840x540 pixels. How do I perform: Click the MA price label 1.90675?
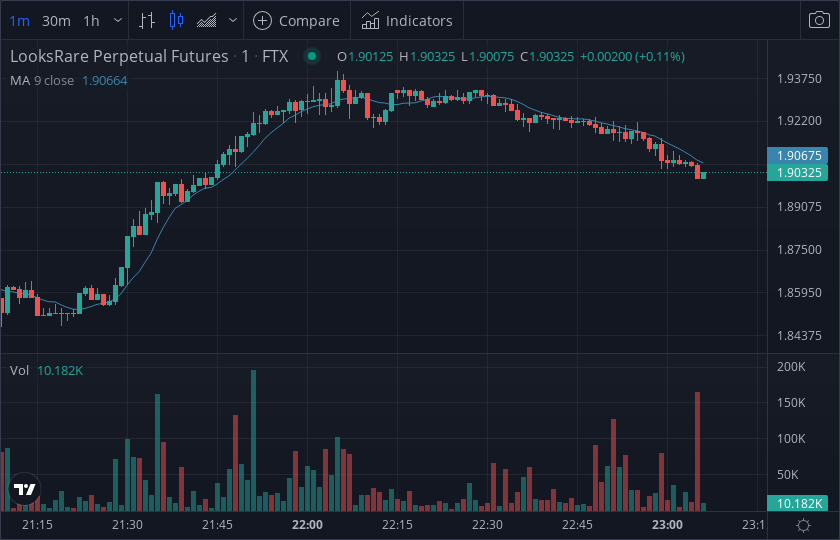point(798,156)
